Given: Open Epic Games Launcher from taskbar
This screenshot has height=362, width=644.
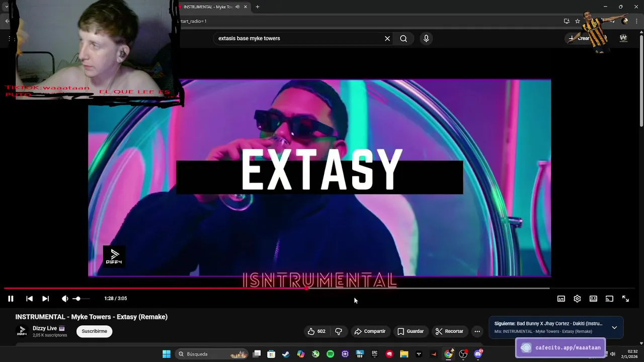Looking at the screenshot, I should pos(374,354).
